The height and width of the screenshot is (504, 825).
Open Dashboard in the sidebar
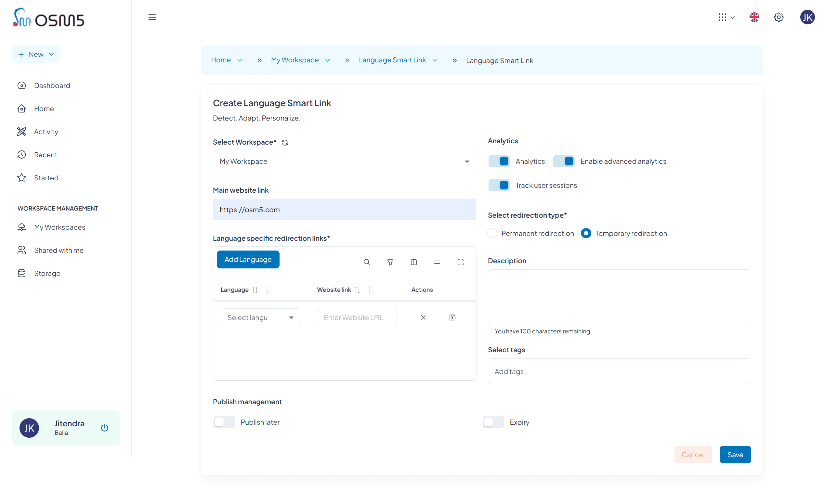[52, 86]
